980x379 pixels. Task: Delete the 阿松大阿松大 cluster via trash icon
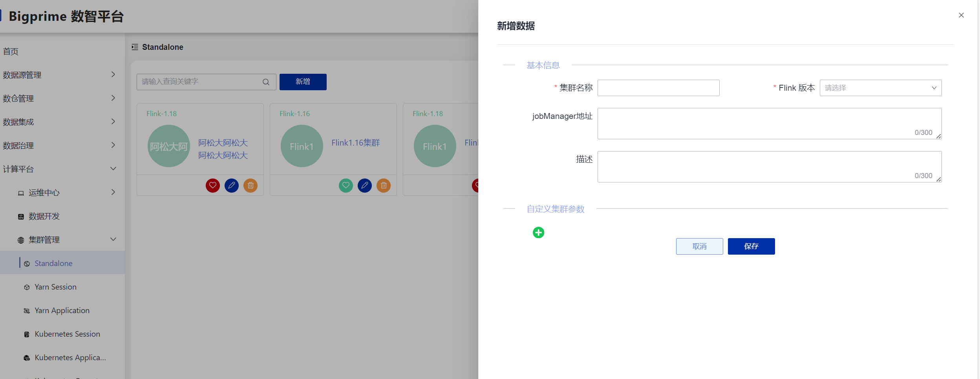click(250, 185)
